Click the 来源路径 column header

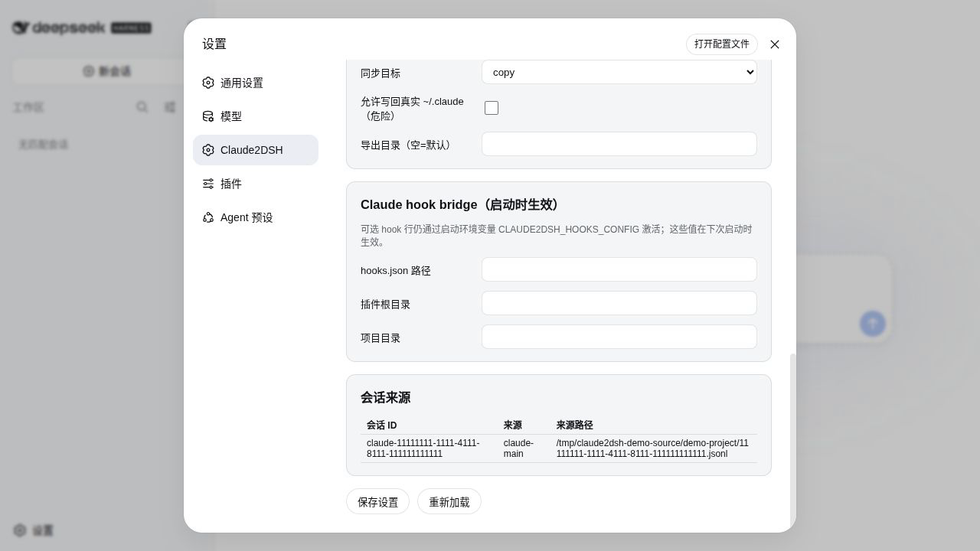pyautogui.click(x=575, y=425)
